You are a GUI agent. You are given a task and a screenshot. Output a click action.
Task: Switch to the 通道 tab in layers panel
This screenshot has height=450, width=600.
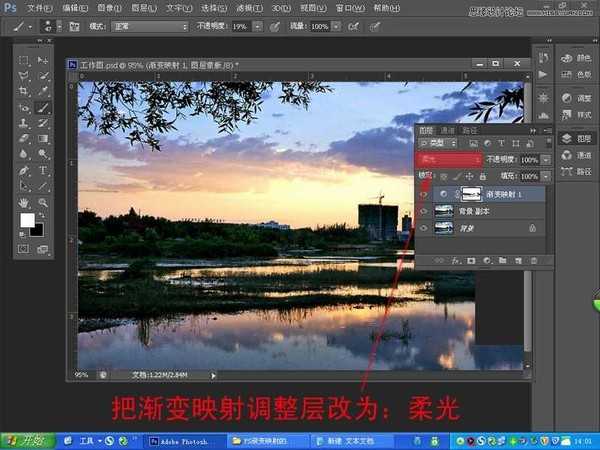pyautogui.click(x=447, y=130)
